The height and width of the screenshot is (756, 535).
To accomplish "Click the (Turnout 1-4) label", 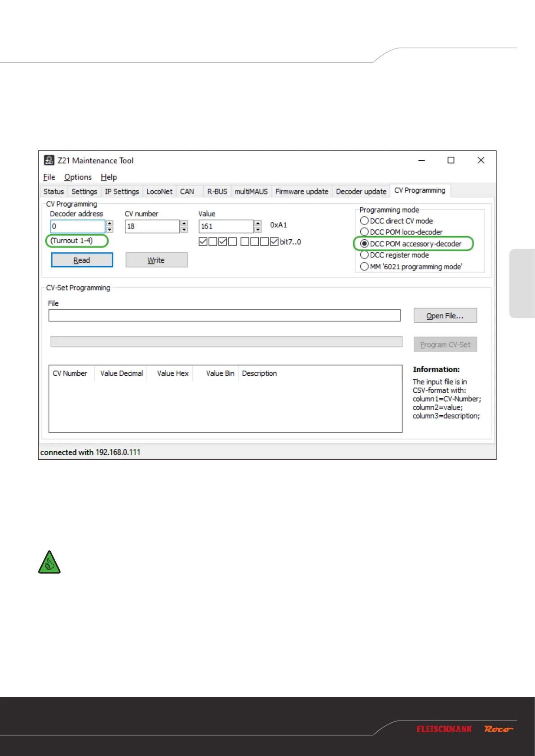I will (x=71, y=241).
